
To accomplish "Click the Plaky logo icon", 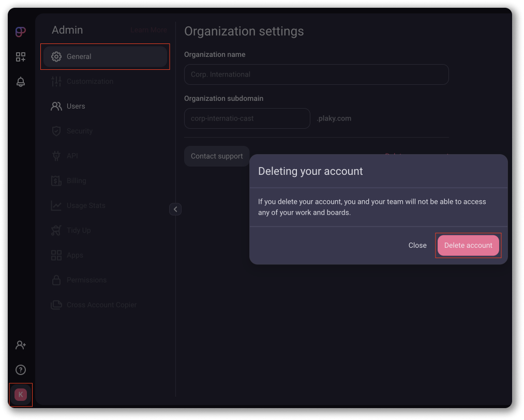I will click(x=21, y=32).
